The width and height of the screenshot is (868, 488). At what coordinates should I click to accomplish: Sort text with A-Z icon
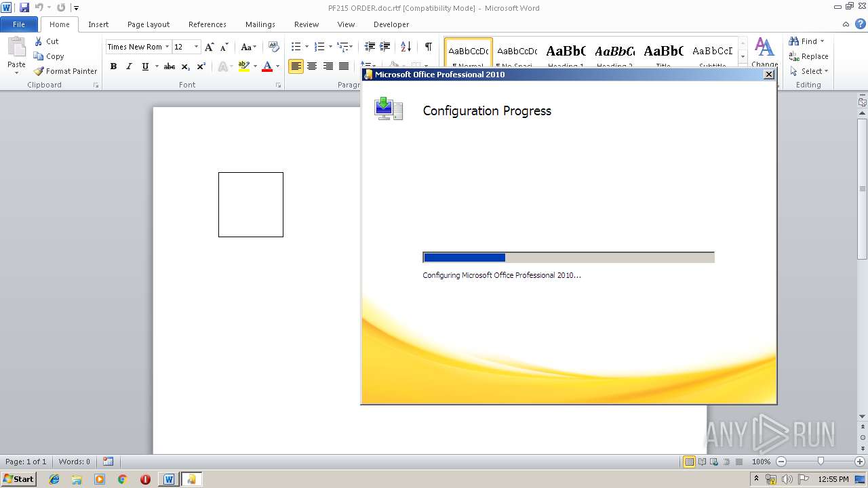(x=406, y=47)
